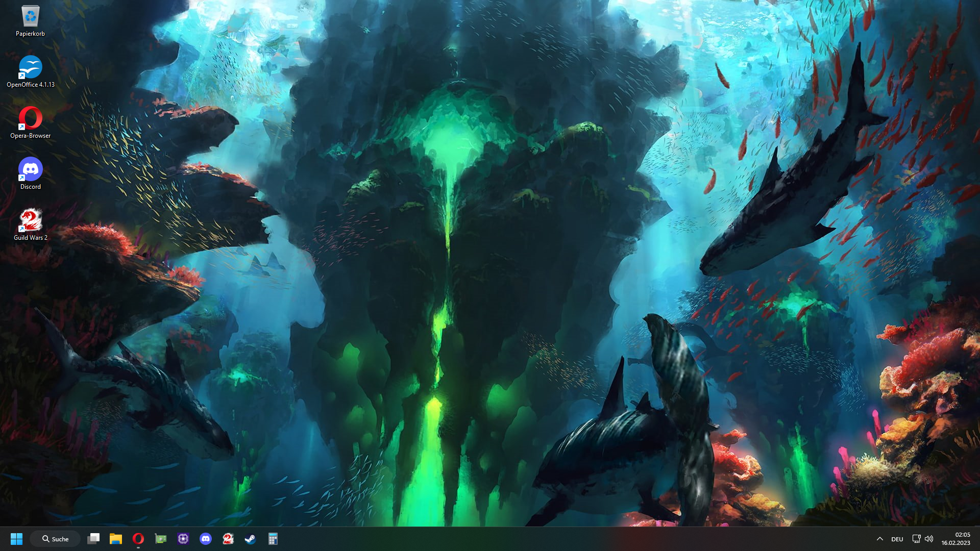Launch Steam from the taskbar
The width and height of the screenshot is (980, 551).
[x=250, y=539]
